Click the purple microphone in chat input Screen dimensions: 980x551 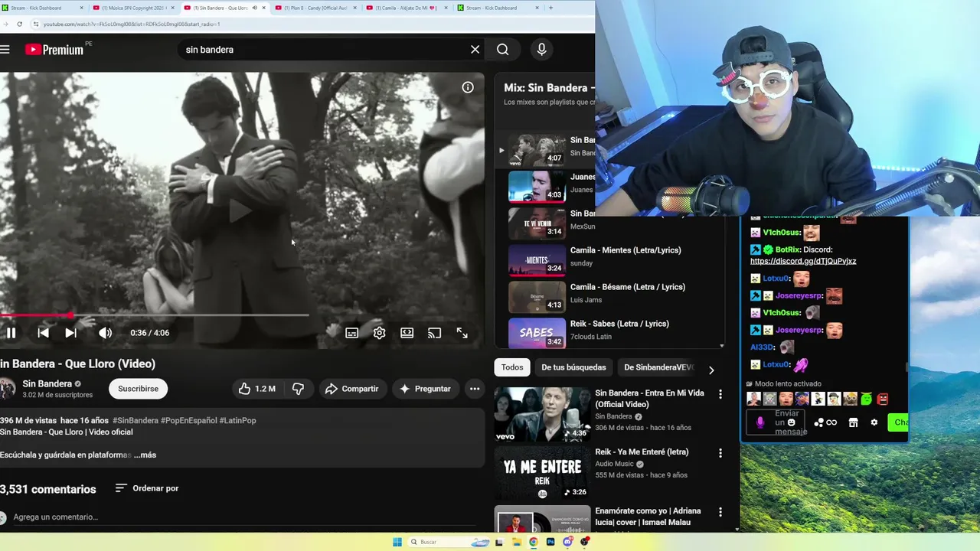tap(760, 422)
